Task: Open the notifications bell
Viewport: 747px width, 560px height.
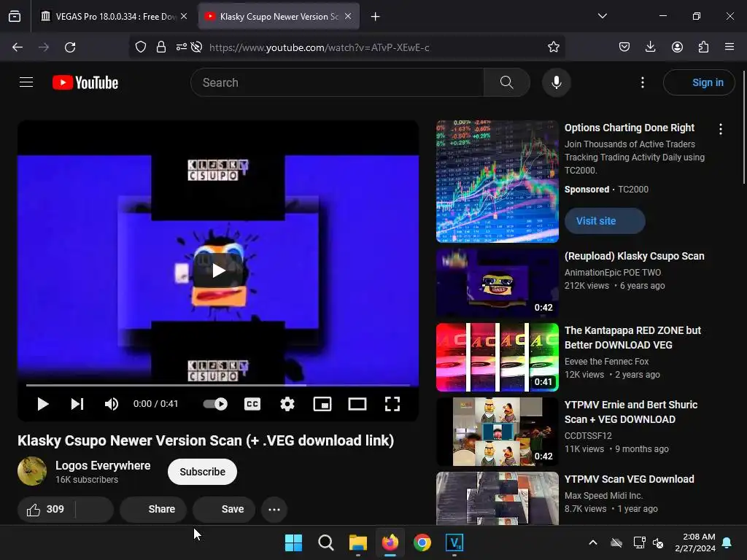Action: click(727, 542)
